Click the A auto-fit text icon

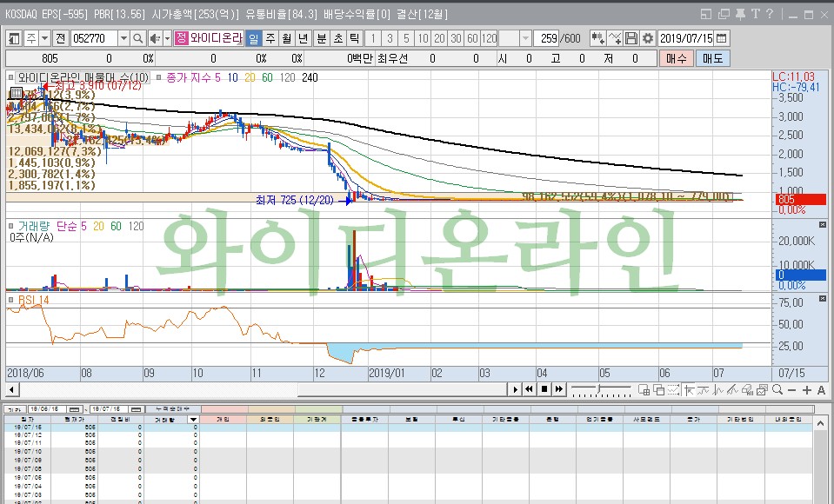(x=821, y=390)
